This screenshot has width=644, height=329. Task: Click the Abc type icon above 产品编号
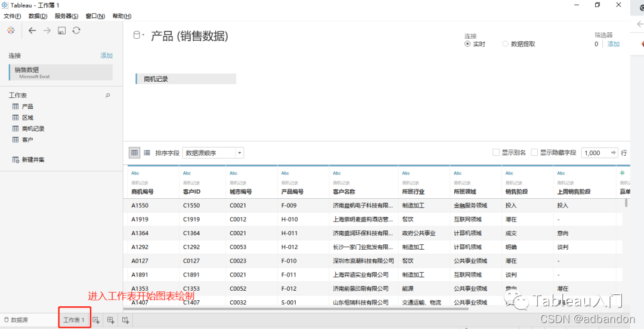pyautogui.click(x=285, y=174)
